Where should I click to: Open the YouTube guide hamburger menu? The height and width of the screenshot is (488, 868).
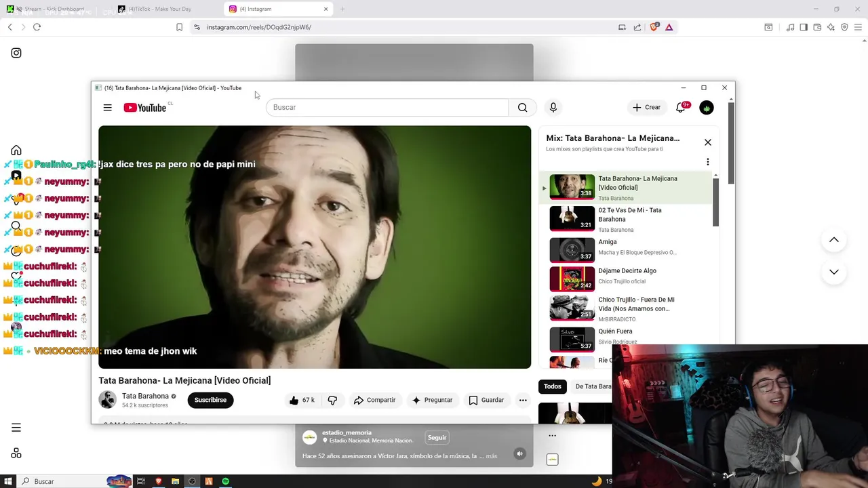[107, 107]
